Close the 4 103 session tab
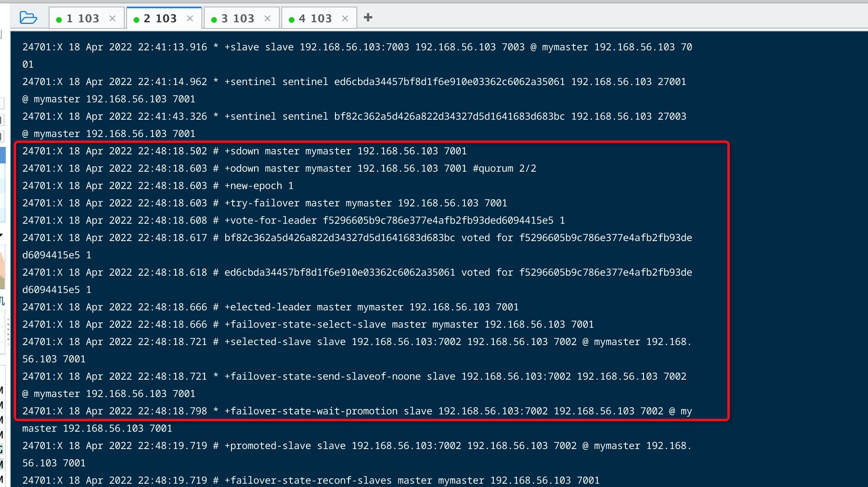 tap(345, 19)
